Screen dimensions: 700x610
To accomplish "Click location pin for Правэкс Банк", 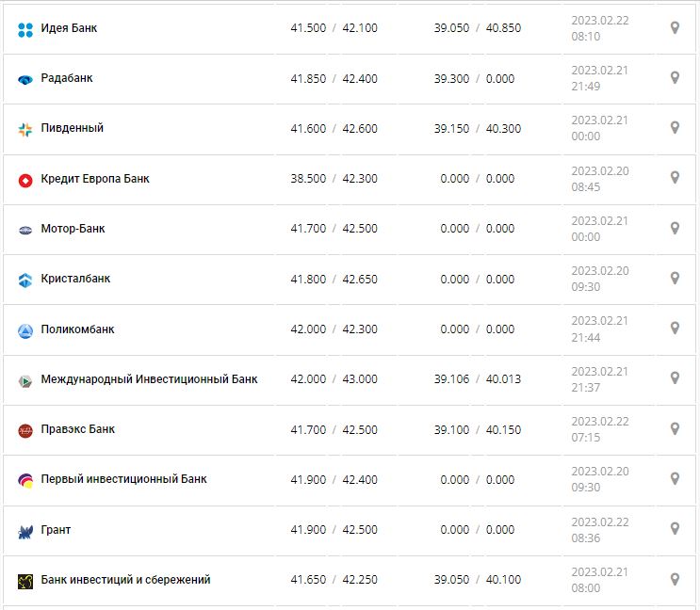I will pos(675,428).
